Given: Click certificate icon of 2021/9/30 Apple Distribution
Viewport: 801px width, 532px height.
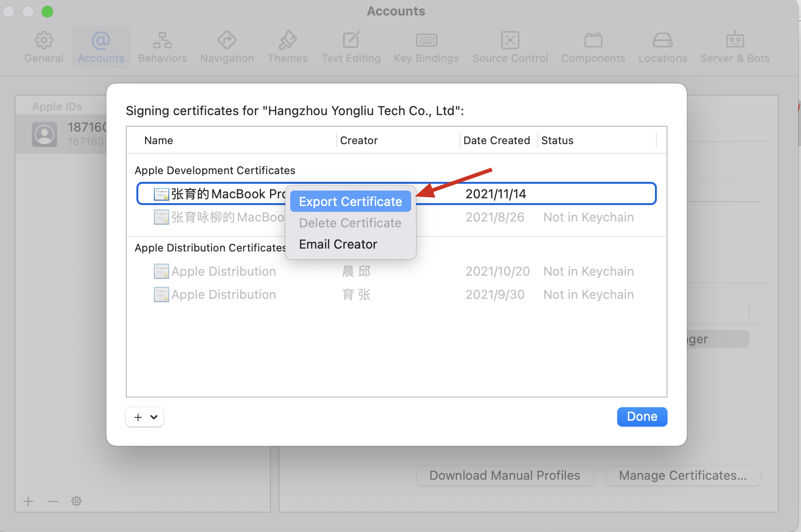Looking at the screenshot, I should [162, 295].
